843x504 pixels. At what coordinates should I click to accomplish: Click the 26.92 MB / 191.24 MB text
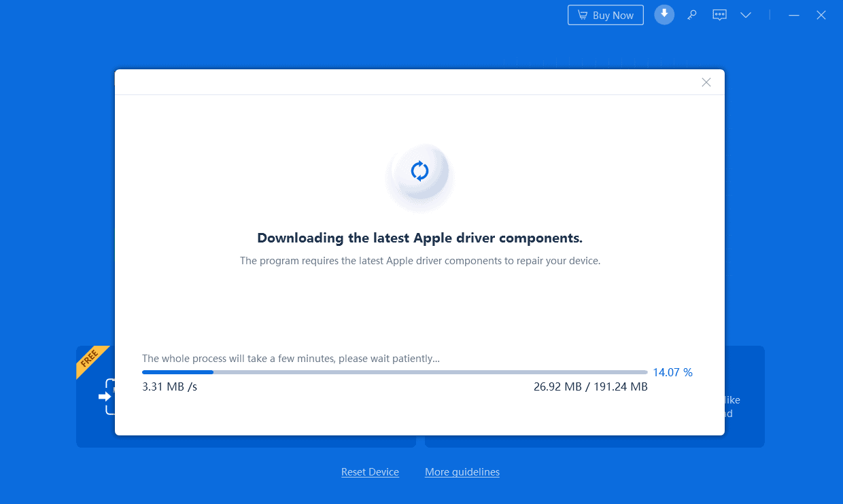pos(590,387)
